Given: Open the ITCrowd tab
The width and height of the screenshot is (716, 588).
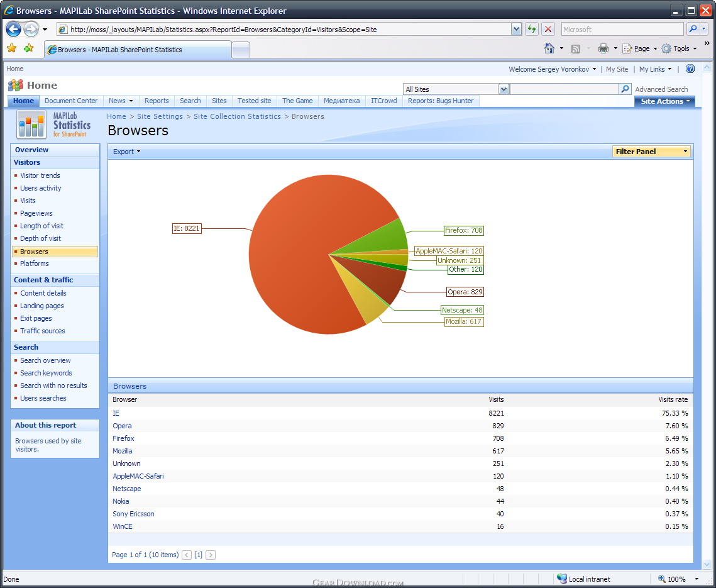Looking at the screenshot, I should (x=383, y=101).
